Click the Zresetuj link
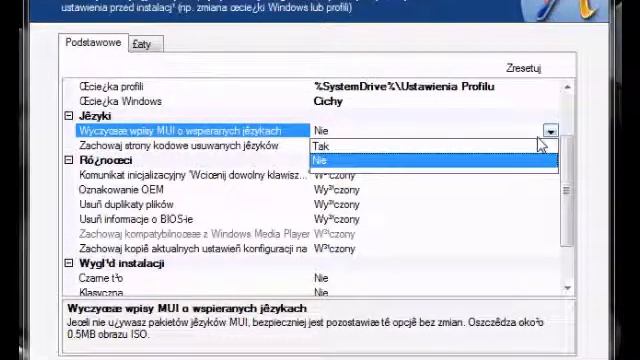640x360 pixels. [524, 68]
